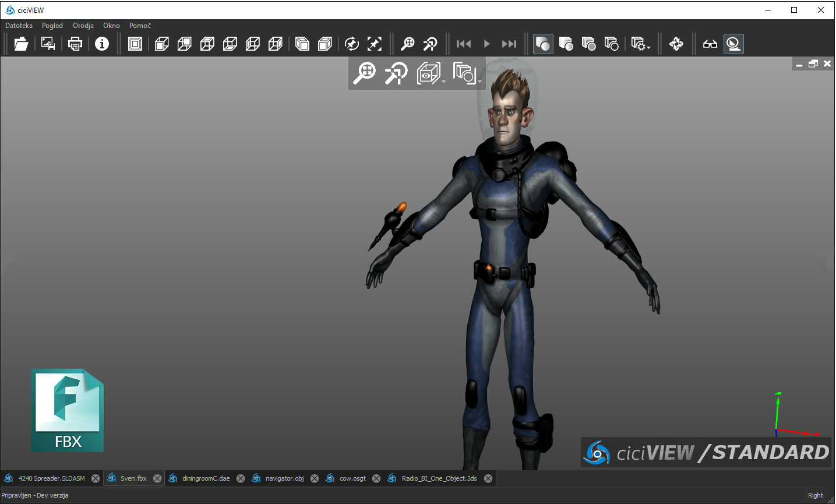Print the current view

click(x=75, y=44)
